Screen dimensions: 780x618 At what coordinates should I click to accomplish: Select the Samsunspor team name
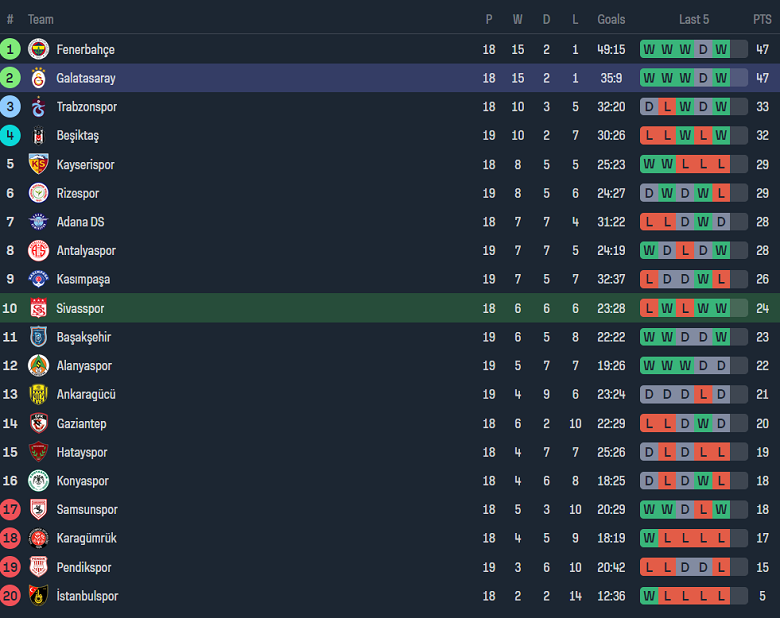(87, 510)
